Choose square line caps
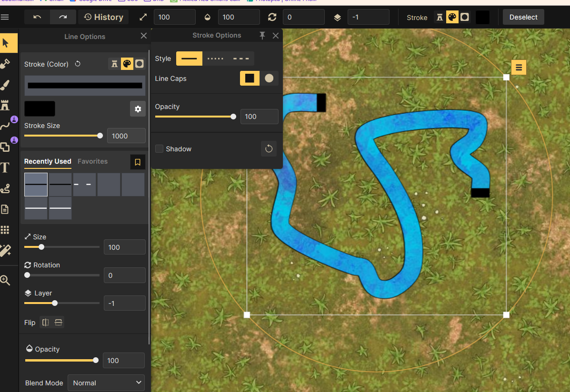The height and width of the screenshot is (392, 570). coord(250,78)
